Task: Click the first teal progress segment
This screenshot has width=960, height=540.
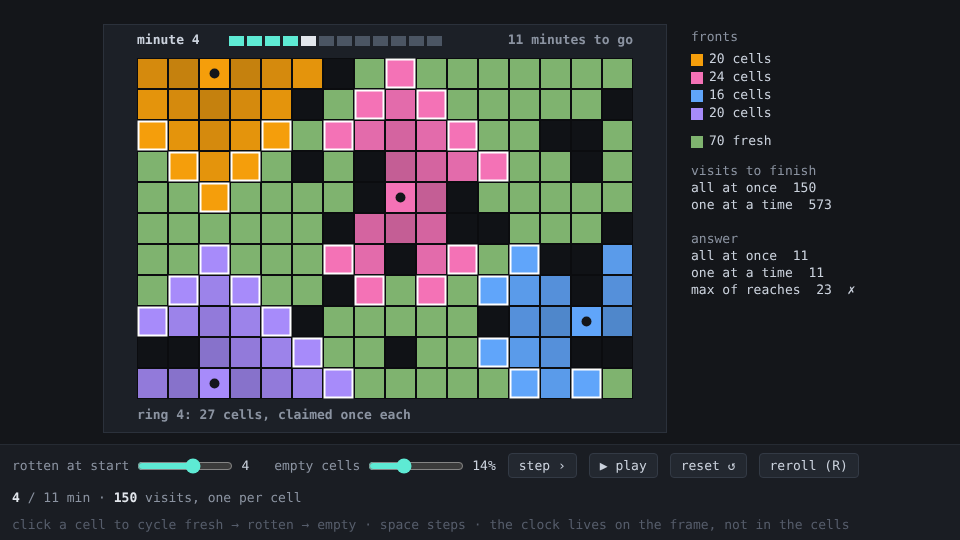Action: point(236,41)
